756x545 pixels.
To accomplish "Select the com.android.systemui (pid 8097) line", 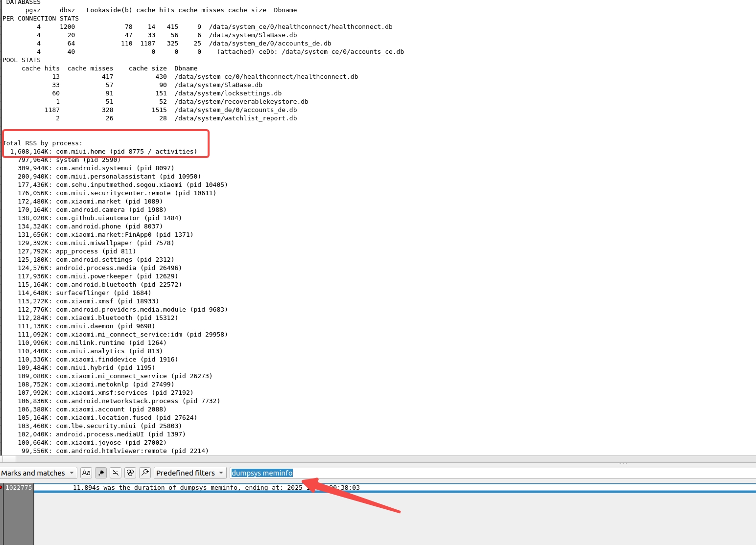I will coord(95,168).
